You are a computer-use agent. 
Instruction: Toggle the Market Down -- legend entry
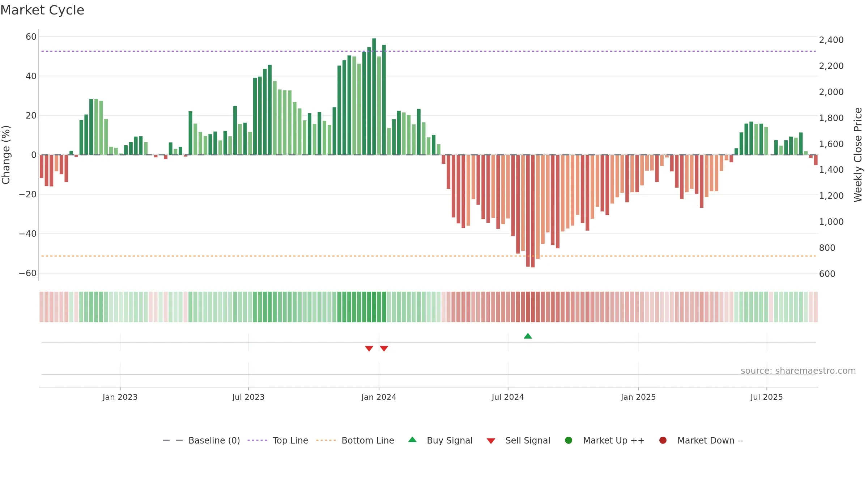coord(701,440)
